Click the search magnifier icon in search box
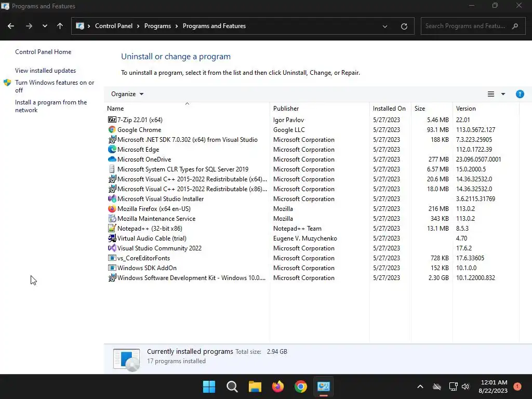The width and height of the screenshot is (532, 399). click(515, 26)
